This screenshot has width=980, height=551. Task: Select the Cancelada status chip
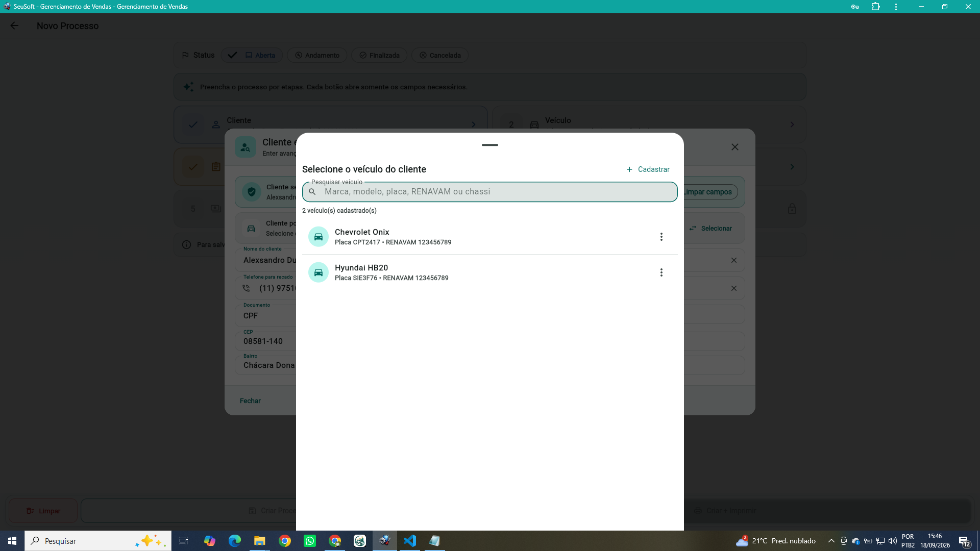point(440,55)
